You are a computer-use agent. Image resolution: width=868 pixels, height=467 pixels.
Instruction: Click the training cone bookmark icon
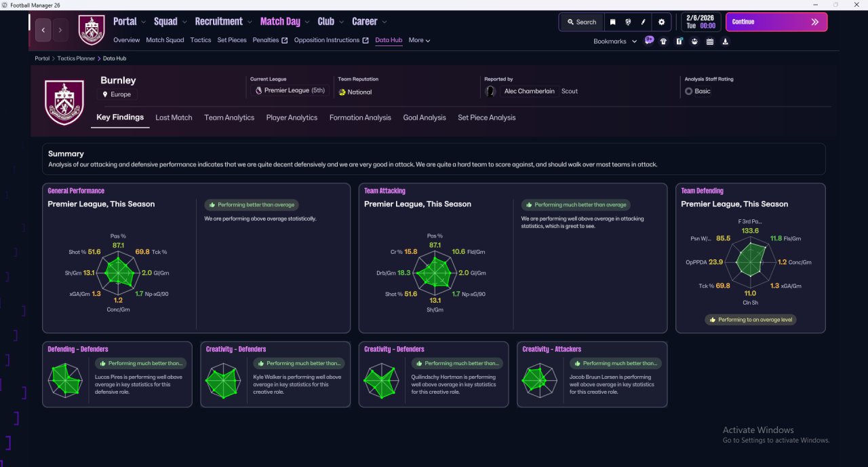(x=726, y=41)
